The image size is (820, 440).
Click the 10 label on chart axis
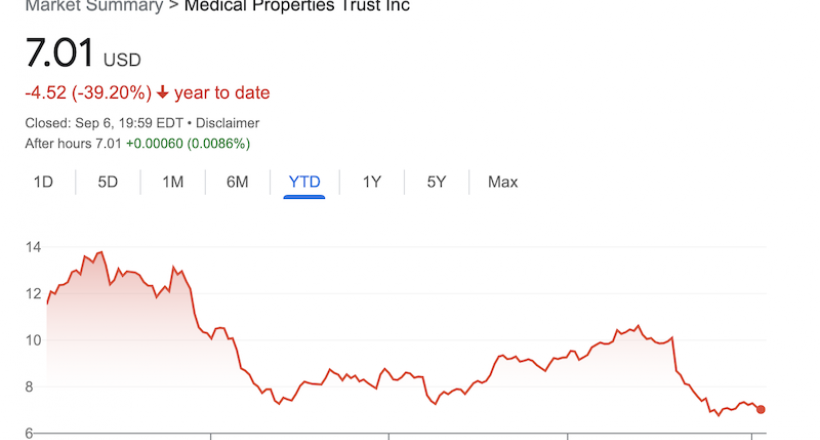click(33, 341)
